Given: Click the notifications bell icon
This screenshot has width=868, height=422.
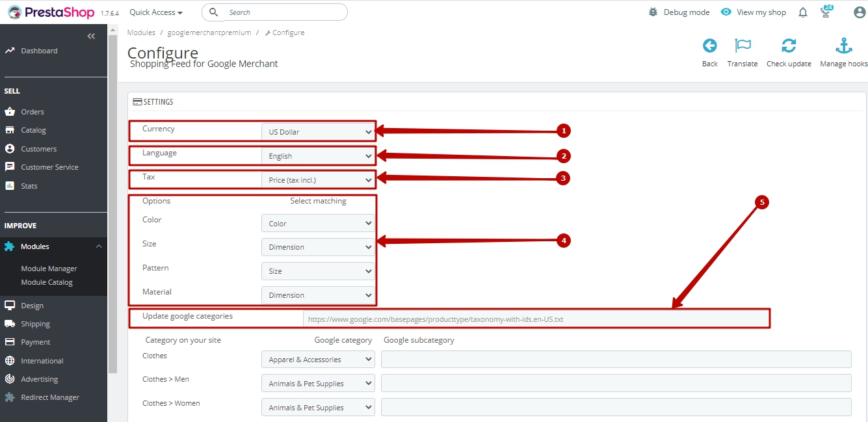Looking at the screenshot, I should pyautogui.click(x=803, y=12).
